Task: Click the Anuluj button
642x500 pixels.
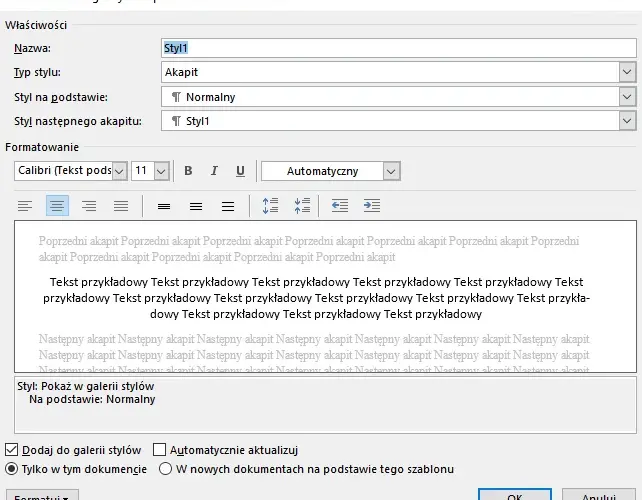Action: point(599,495)
